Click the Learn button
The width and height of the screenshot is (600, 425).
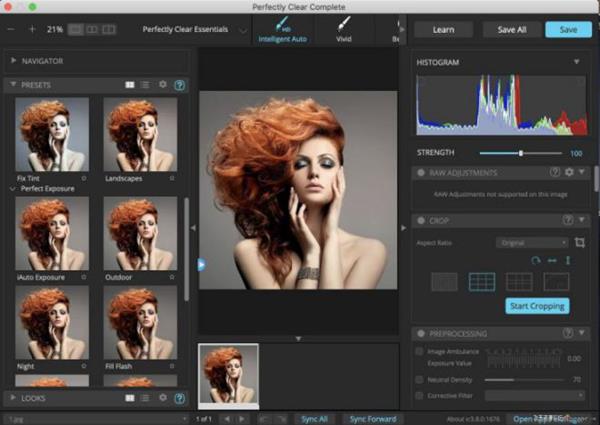tap(443, 30)
